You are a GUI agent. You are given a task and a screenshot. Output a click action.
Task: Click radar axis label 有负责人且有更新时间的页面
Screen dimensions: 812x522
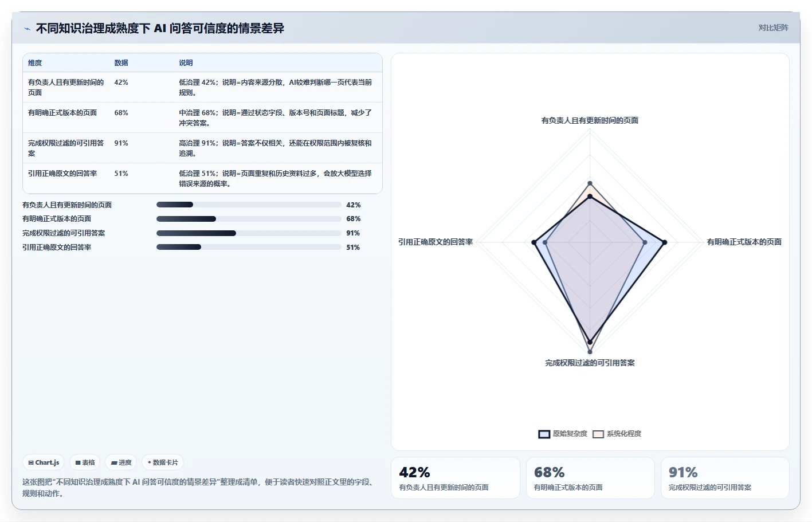pyautogui.click(x=590, y=120)
